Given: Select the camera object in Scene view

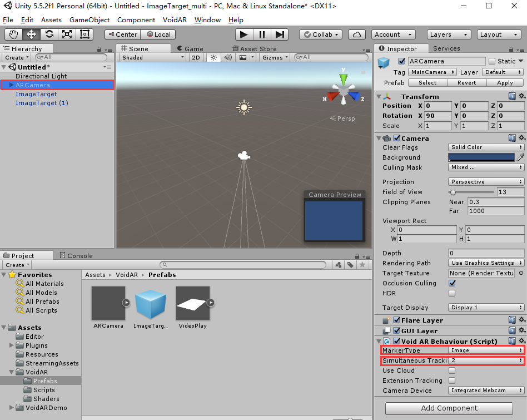Looking at the screenshot, I should [x=244, y=156].
